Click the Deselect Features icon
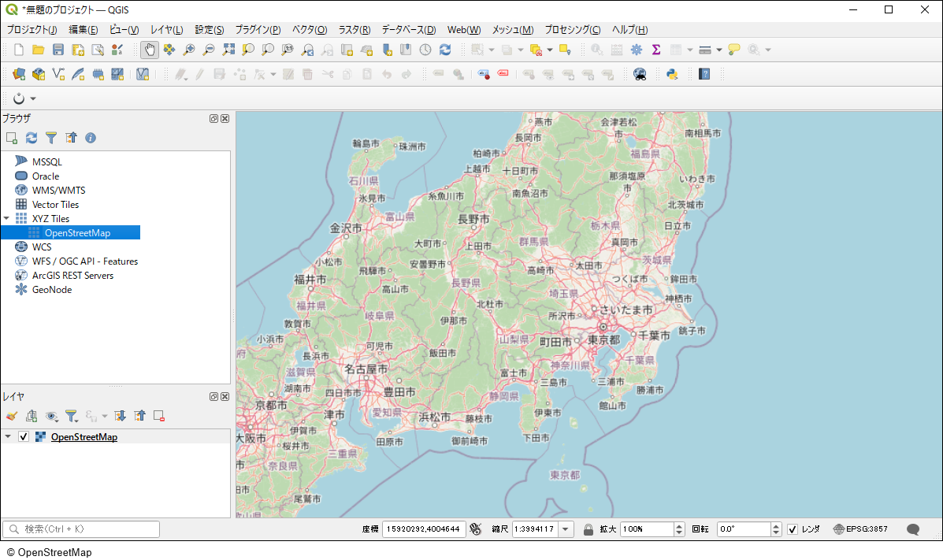Screen dimensions: 943x560 point(536,50)
